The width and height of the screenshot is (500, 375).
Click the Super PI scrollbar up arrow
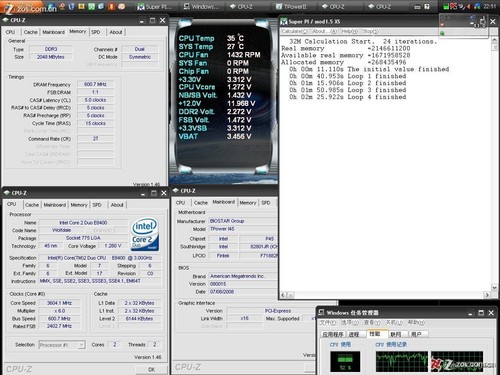(495, 40)
